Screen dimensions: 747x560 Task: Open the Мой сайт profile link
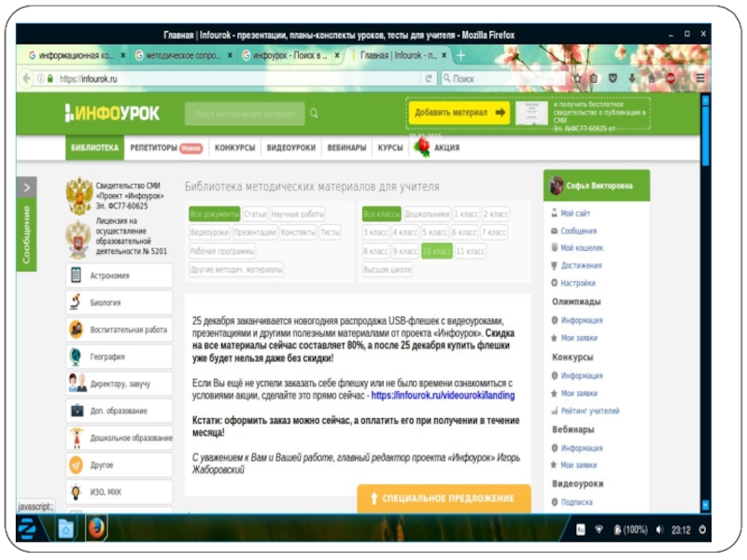[x=575, y=214]
